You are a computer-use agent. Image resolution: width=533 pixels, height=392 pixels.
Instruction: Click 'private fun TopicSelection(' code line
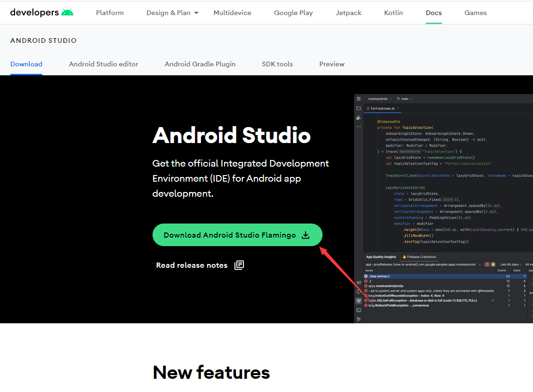405,128
